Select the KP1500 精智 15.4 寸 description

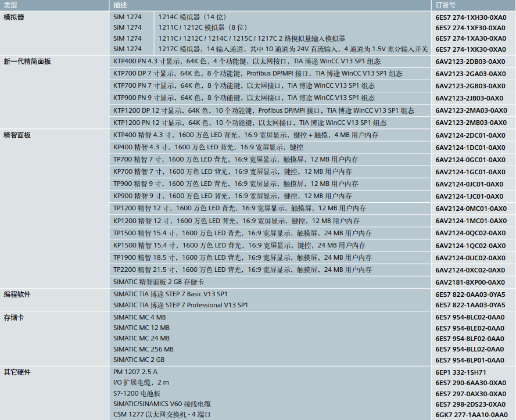coord(239,245)
